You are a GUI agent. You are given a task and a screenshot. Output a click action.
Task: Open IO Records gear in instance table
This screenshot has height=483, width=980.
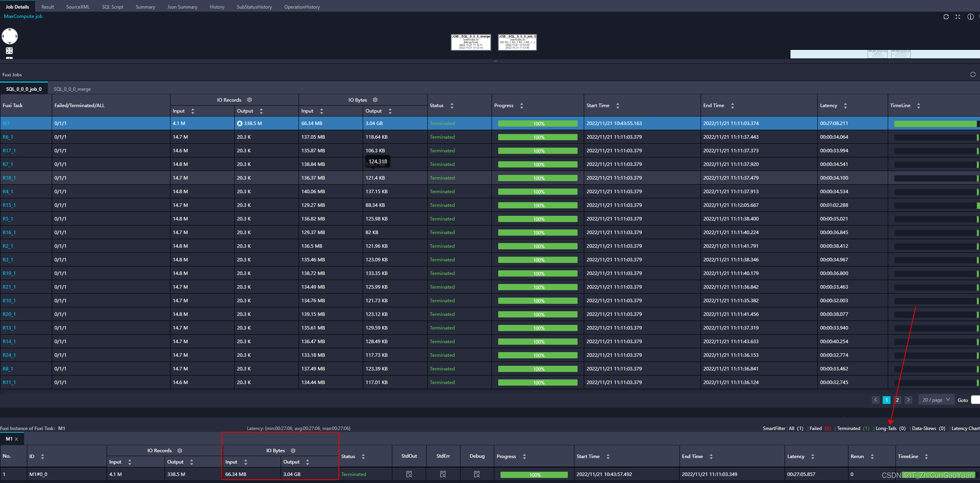pos(180,450)
